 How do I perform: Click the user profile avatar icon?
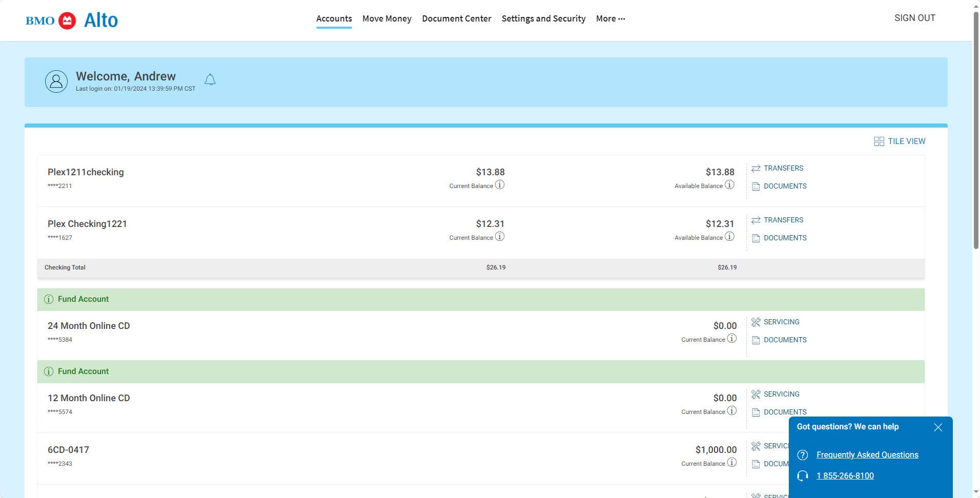(56, 81)
